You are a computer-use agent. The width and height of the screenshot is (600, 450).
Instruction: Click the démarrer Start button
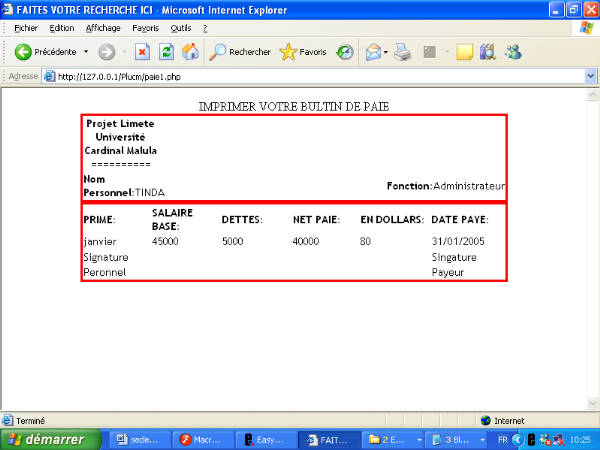pyautogui.click(x=51, y=439)
